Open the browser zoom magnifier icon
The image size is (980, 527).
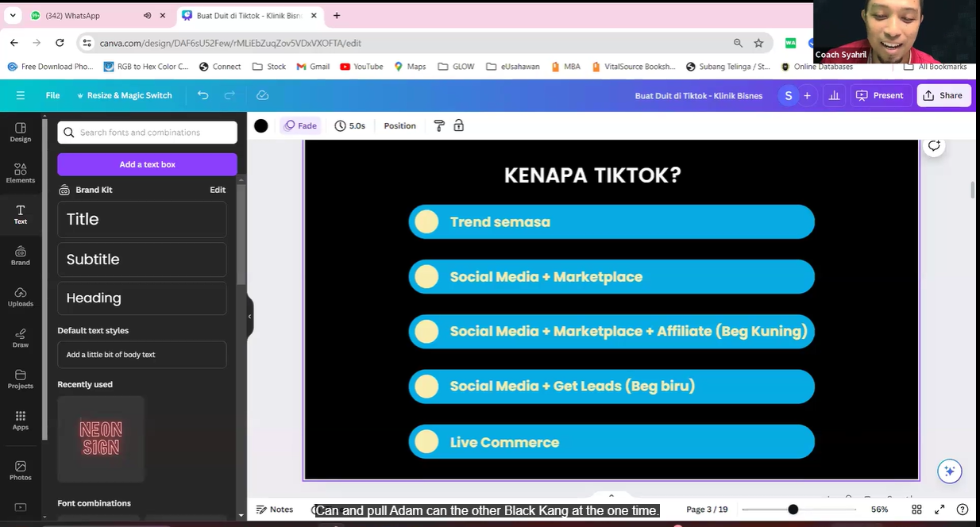[x=738, y=43]
